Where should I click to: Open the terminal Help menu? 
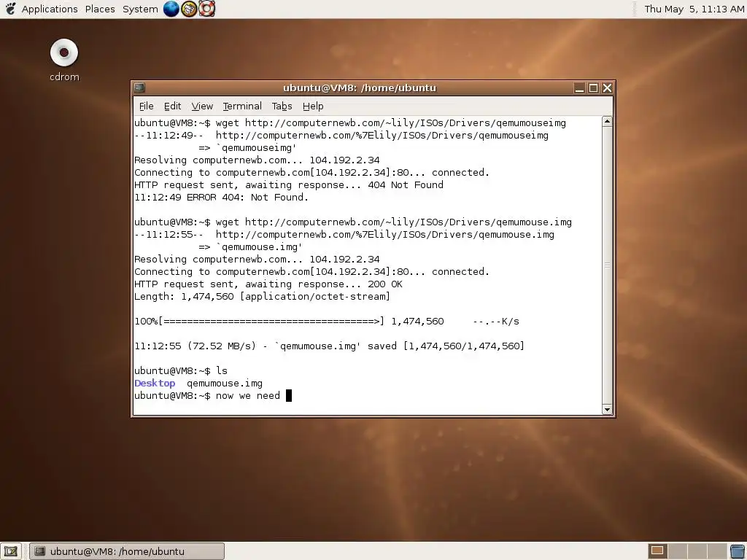[313, 106]
